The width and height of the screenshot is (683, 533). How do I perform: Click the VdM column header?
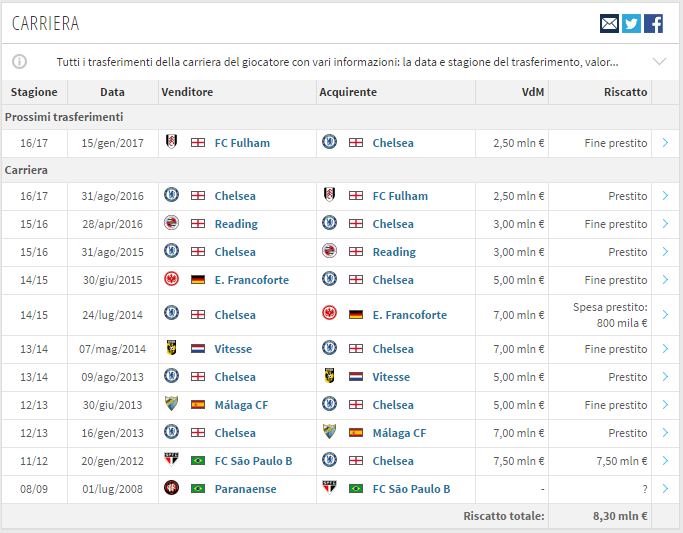pos(532,92)
